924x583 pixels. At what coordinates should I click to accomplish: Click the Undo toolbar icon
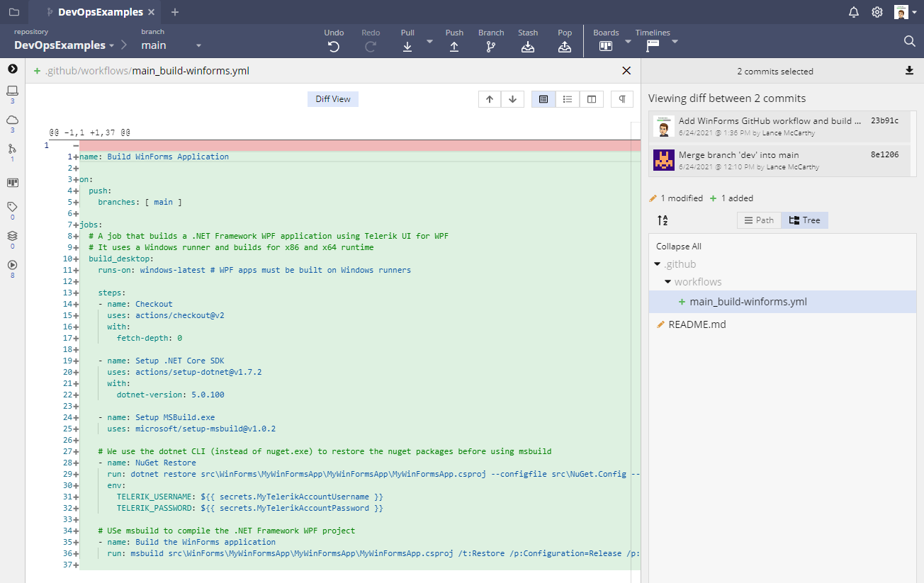tap(334, 47)
